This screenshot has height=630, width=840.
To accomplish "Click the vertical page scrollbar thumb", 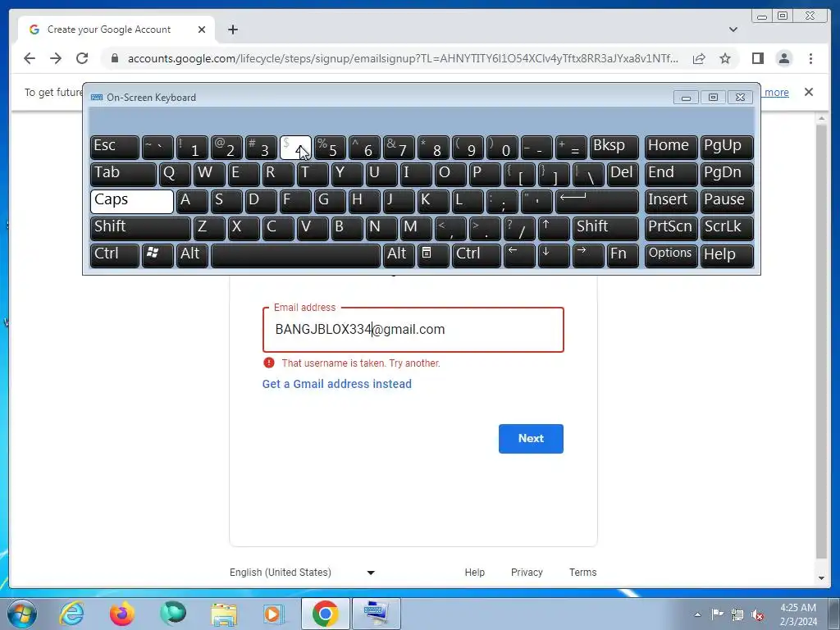I will click(x=822, y=342).
